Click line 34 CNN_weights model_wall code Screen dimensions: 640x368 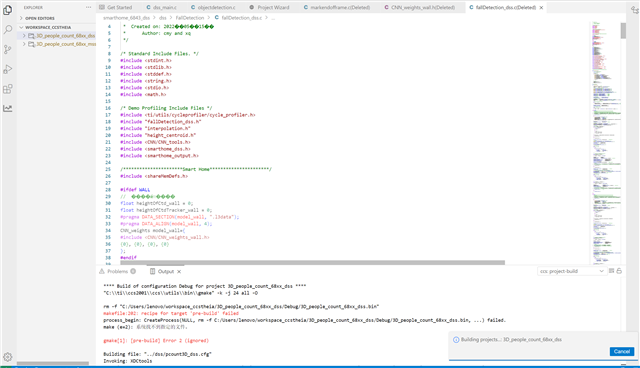[153, 231]
